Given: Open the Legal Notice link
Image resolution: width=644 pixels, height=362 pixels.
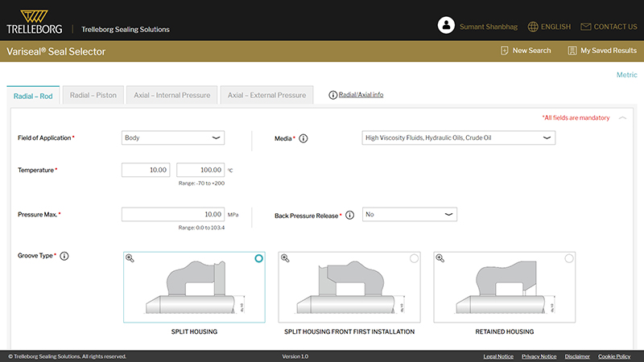Looking at the screenshot, I should (x=498, y=356).
